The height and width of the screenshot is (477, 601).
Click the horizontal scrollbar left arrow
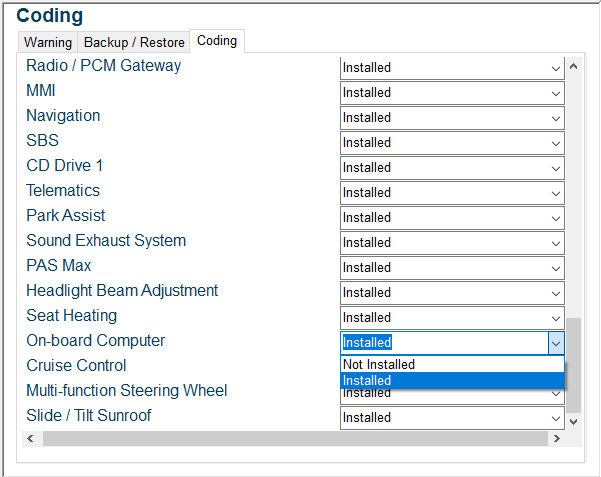31,439
